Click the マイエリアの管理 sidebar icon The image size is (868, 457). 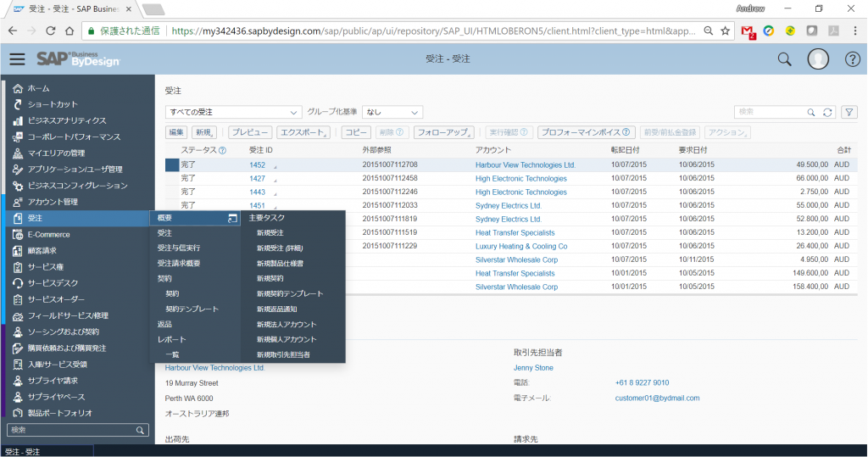click(18, 153)
